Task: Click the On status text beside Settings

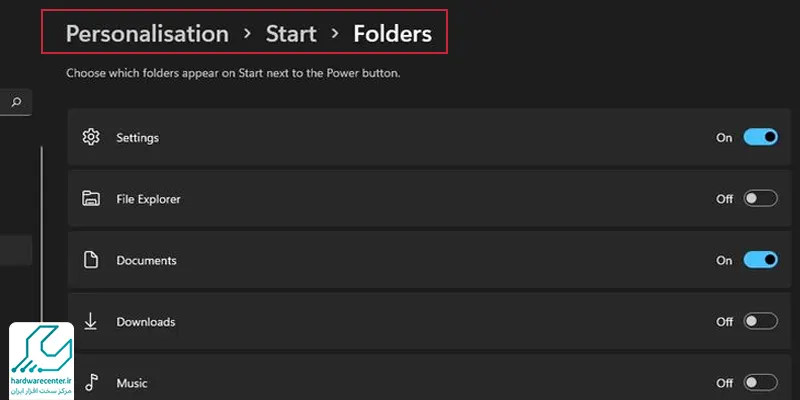Action: tap(724, 138)
